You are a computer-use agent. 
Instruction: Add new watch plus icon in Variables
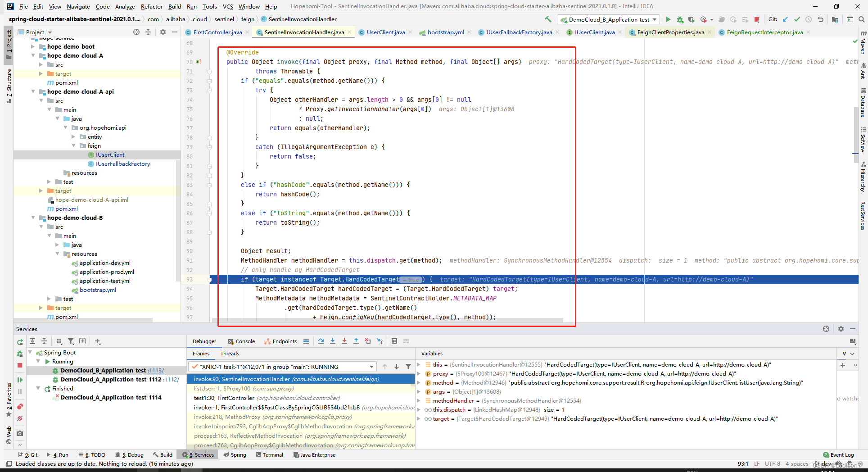coord(843,365)
